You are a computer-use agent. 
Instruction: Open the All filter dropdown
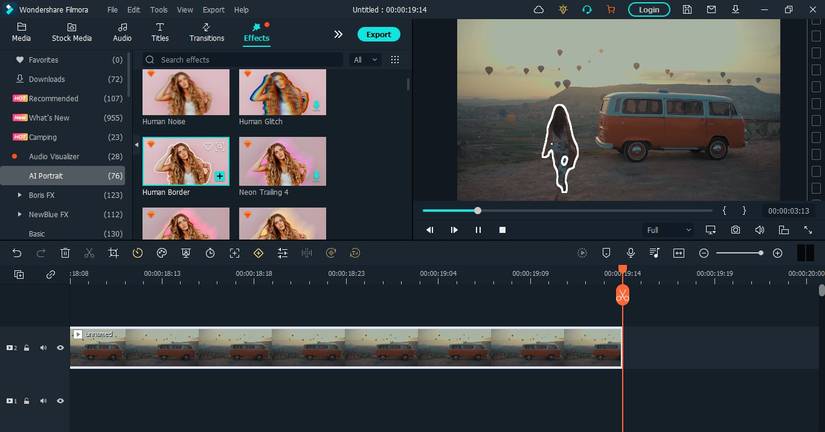pyautogui.click(x=365, y=60)
